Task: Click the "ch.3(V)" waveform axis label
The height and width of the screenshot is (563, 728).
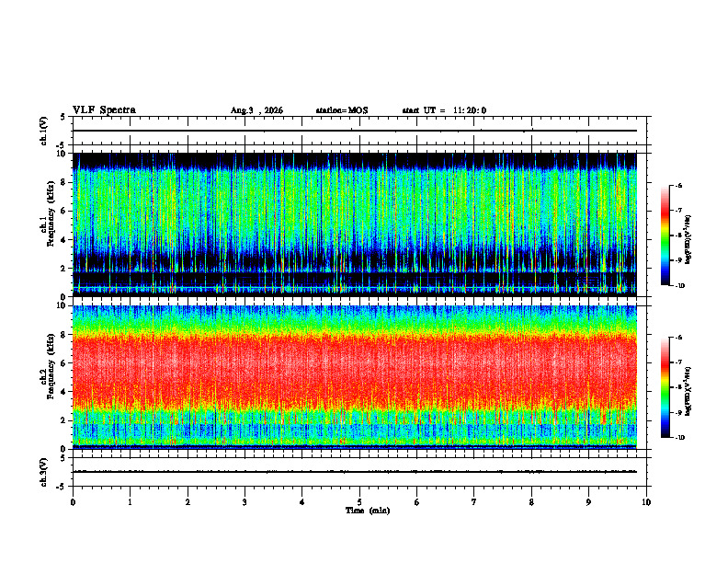Action: (x=43, y=472)
